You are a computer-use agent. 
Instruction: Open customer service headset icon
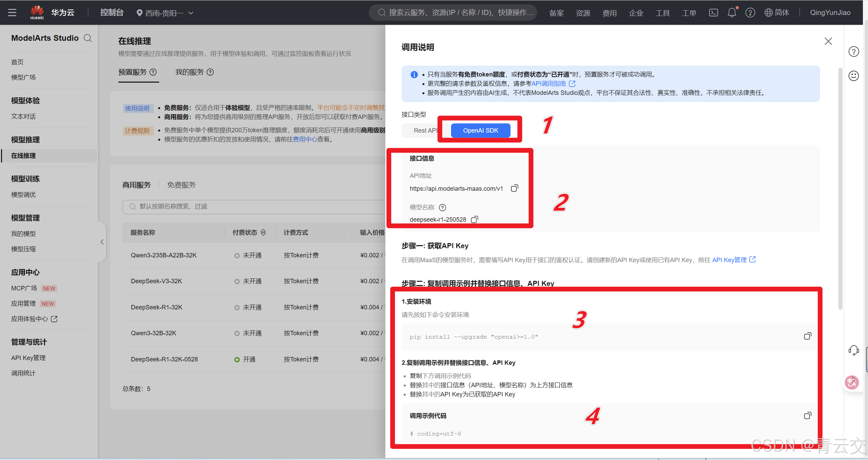(x=854, y=350)
